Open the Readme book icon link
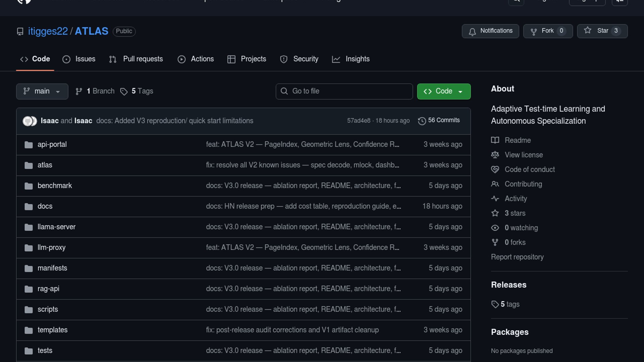Screen dimensions: 644x362 495,140
